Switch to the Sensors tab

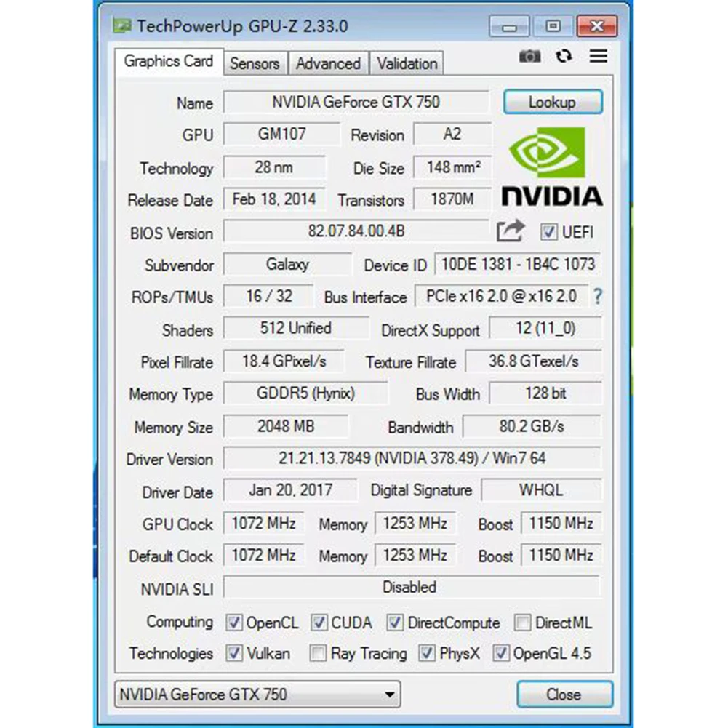tap(255, 63)
